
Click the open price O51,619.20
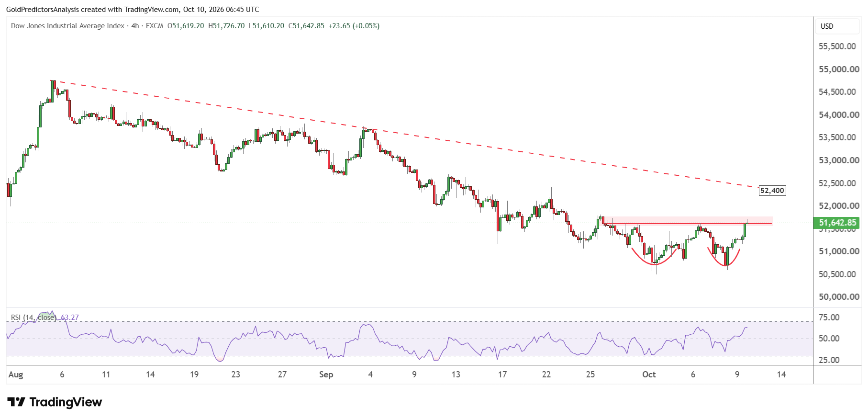(186, 26)
